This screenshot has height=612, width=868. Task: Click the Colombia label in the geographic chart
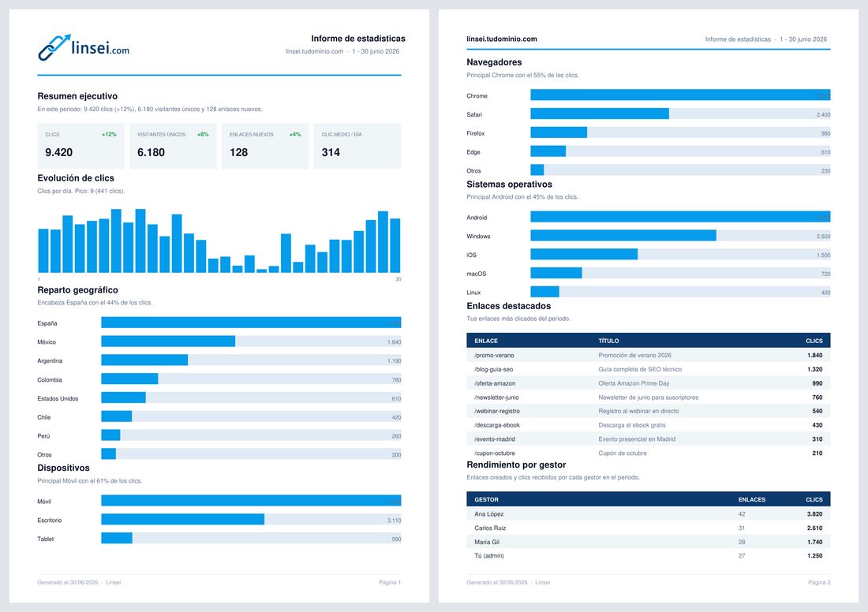(50, 379)
